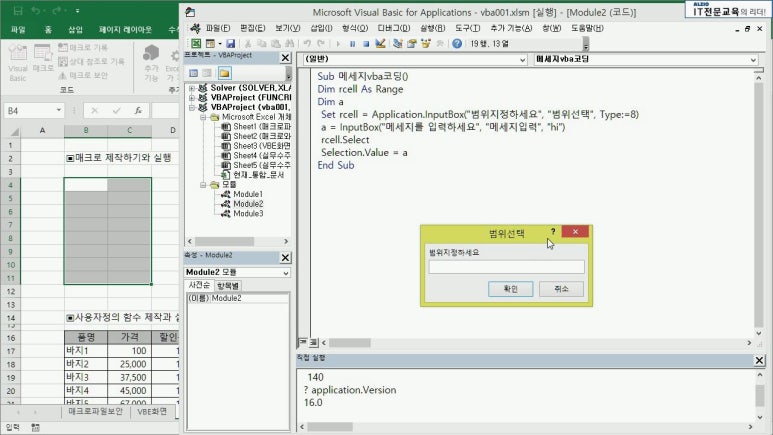Screen dimensions: 773x435
Task: Close the 범위선택 dialog with red X
Action: (x=575, y=231)
